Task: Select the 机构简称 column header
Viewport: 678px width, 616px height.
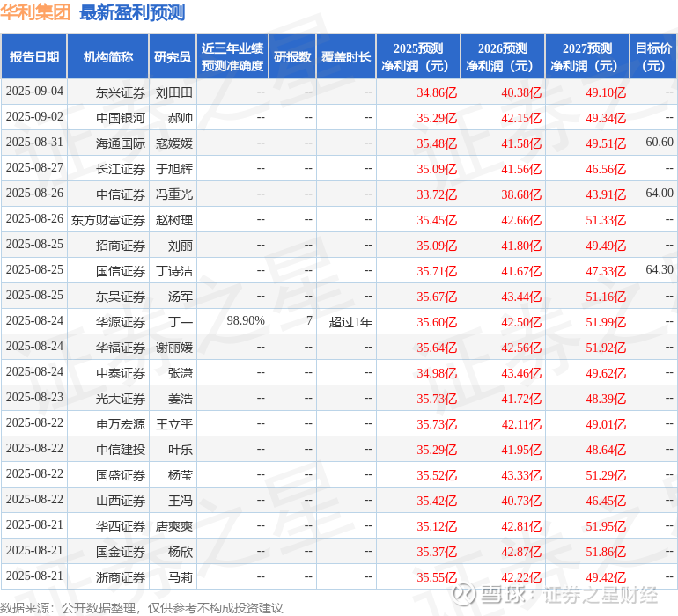Action: [108, 57]
